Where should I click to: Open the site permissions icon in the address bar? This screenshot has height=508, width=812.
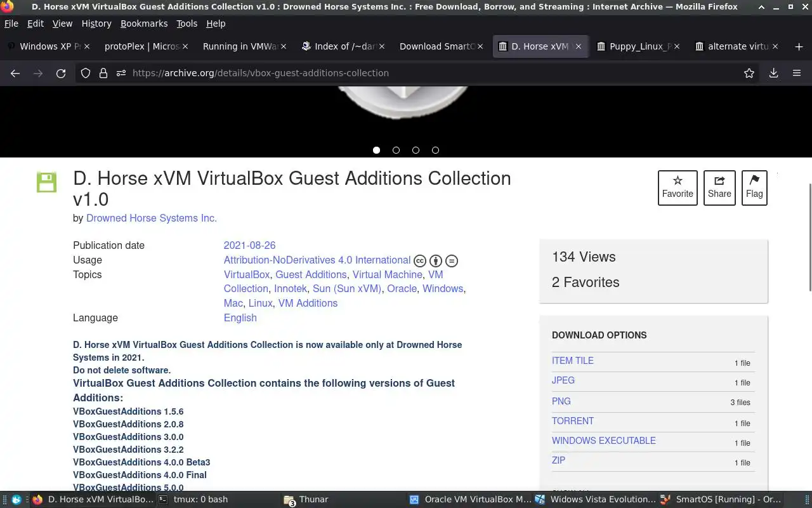[x=121, y=73]
